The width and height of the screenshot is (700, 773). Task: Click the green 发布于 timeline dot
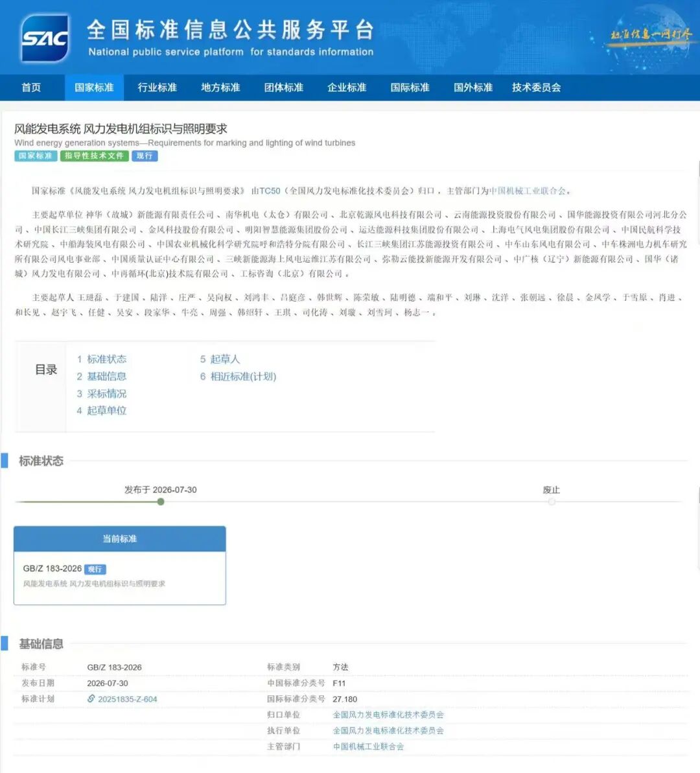pyautogui.click(x=161, y=502)
